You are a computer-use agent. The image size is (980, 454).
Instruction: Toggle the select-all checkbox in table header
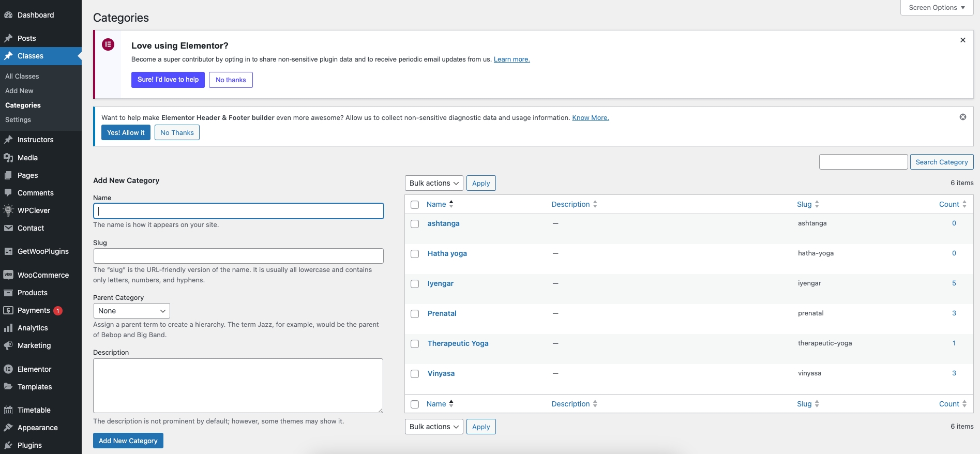tap(415, 205)
